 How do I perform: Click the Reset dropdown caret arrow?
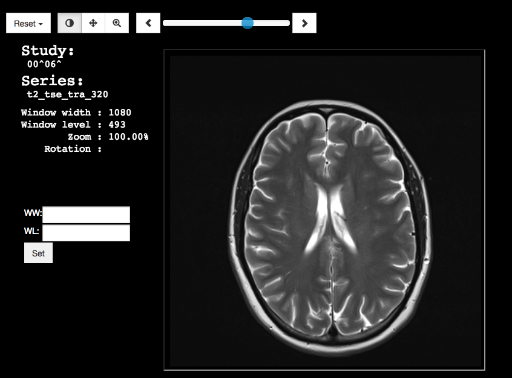coord(41,24)
